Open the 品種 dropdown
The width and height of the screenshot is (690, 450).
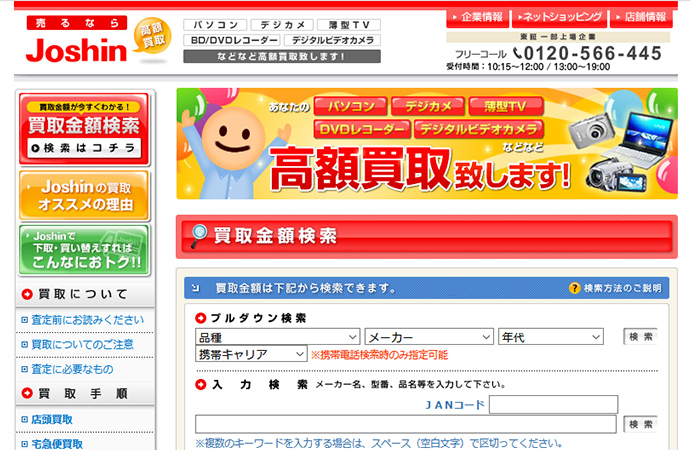278,337
